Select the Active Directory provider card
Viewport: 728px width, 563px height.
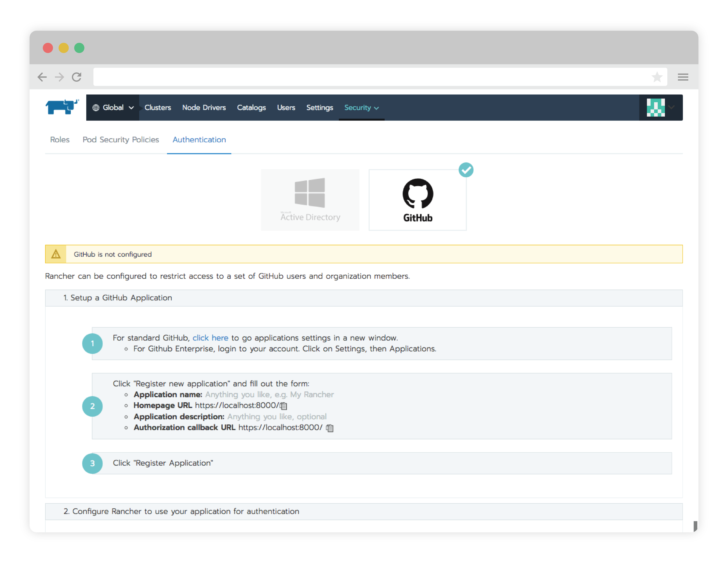(x=310, y=200)
